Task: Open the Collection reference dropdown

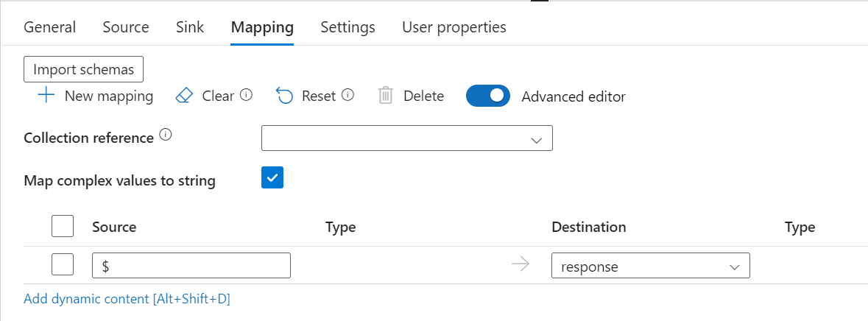Action: [x=406, y=138]
